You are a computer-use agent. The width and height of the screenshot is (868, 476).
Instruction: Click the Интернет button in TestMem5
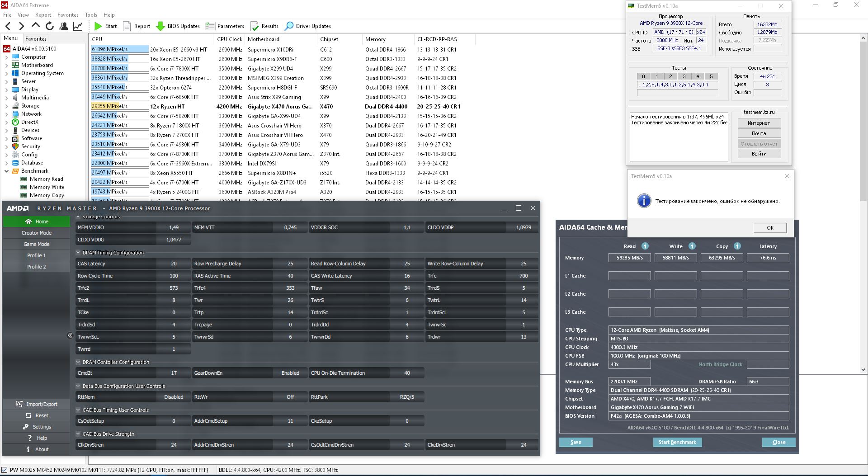tap(759, 123)
